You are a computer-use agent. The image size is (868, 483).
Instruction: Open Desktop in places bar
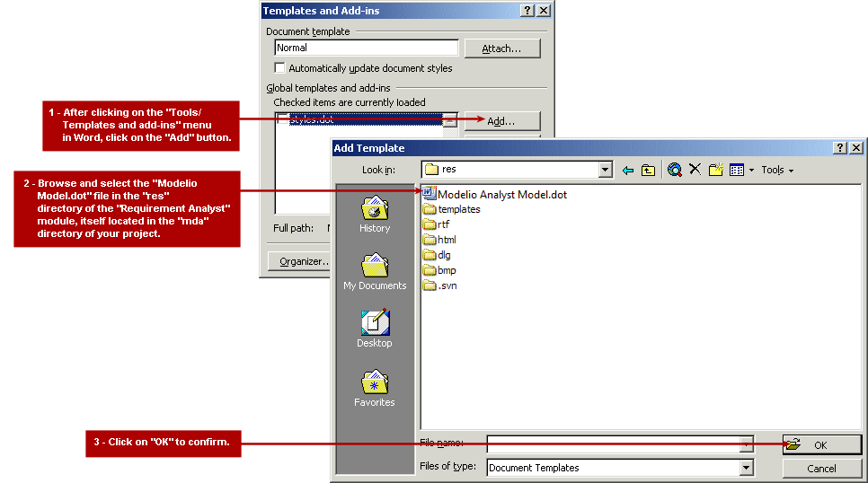pyautogui.click(x=375, y=329)
